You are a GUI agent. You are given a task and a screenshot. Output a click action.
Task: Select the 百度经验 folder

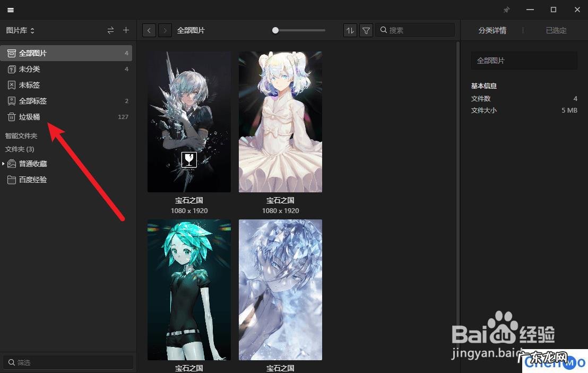pyautogui.click(x=33, y=180)
